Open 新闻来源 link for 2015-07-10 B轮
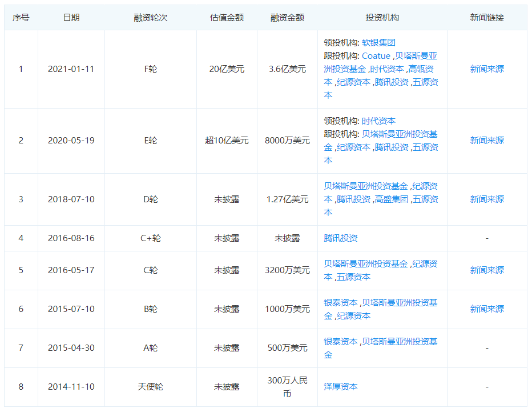This screenshot has width=532, height=412. [x=487, y=309]
